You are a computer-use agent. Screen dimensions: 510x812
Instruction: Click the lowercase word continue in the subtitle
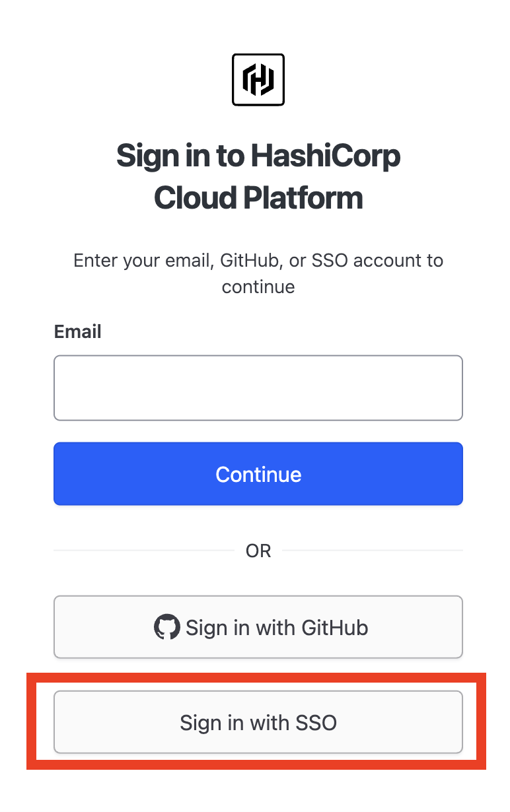pos(258,287)
